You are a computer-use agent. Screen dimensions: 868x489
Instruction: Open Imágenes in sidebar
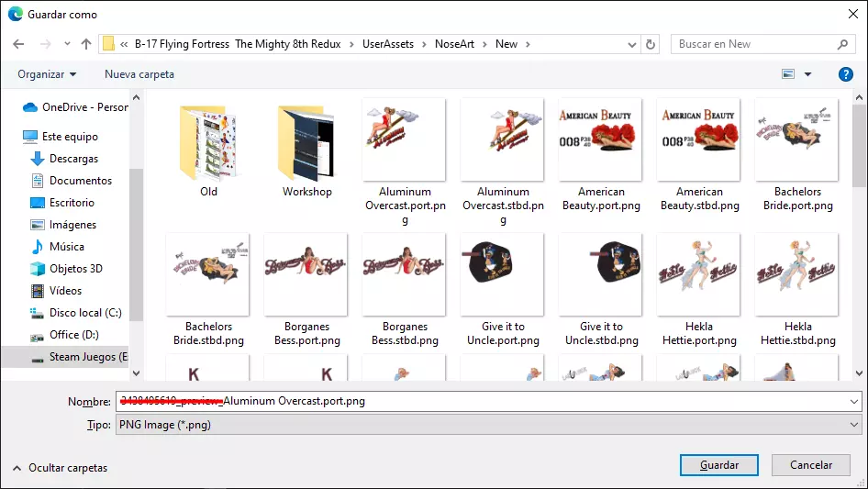click(x=63, y=225)
